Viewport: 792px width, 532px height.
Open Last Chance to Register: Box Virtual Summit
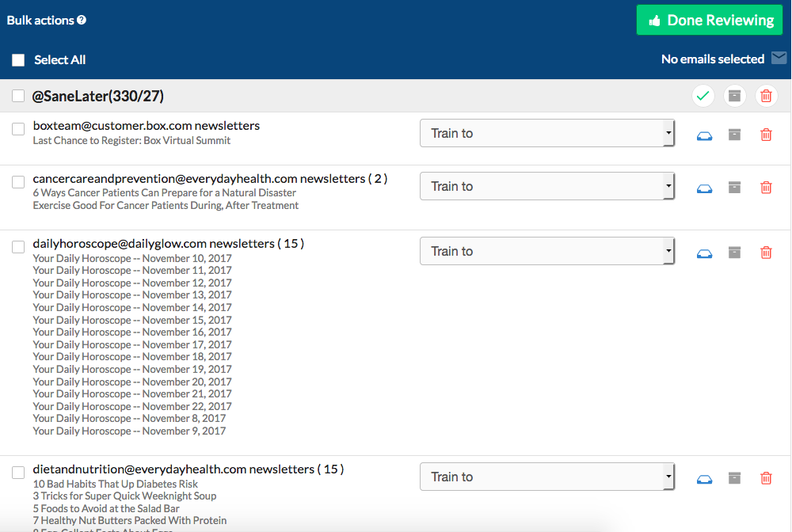click(131, 140)
